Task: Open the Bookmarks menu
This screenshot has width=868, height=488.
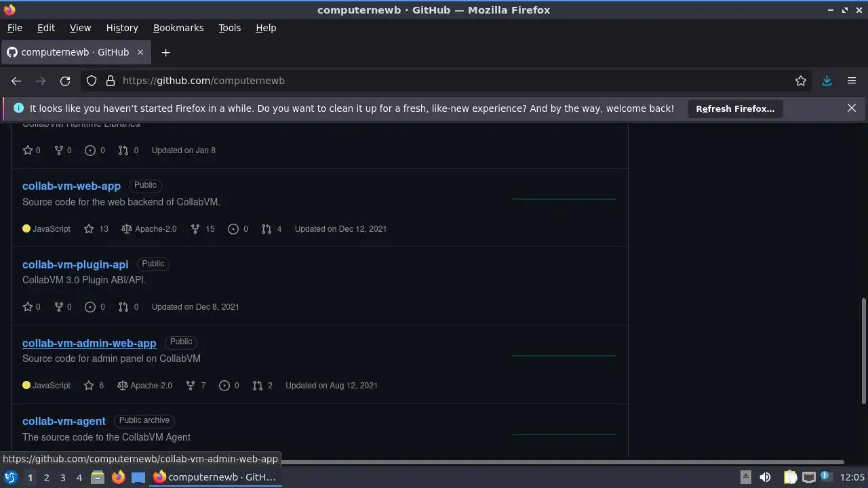Action: click(x=178, y=28)
